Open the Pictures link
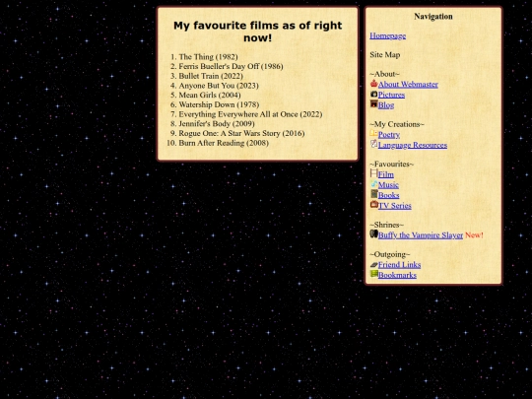This screenshot has width=532, height=399. 391,95
